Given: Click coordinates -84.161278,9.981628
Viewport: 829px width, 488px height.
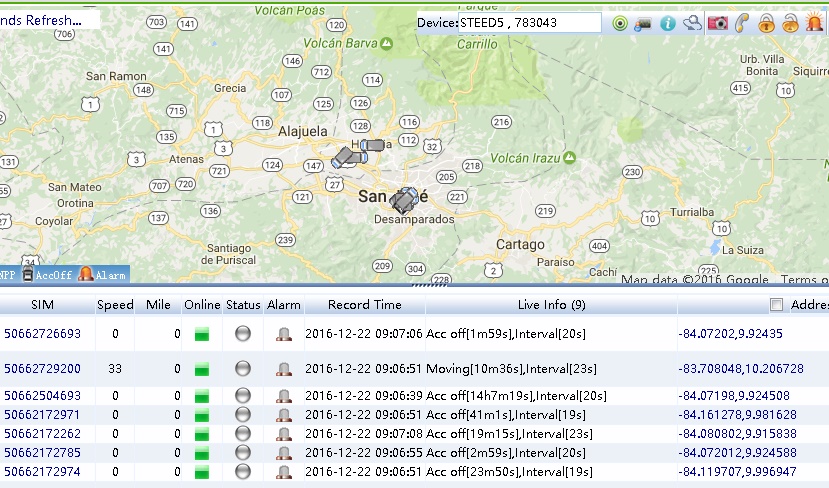Looking at the screenshot, I should 737,415.
